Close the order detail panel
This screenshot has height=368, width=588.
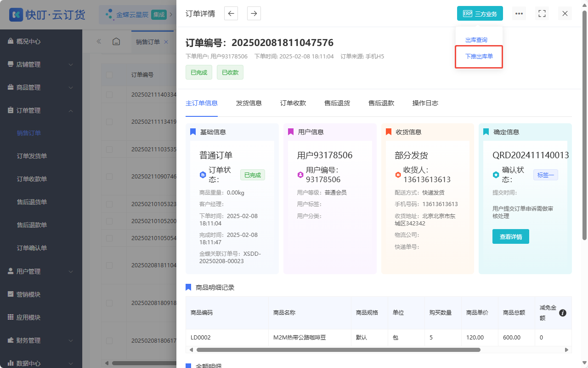[x=565, y=13]
